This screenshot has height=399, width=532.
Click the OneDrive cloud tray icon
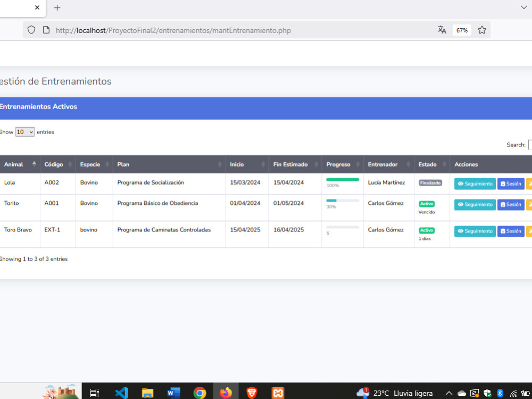(x=461, y=393)
